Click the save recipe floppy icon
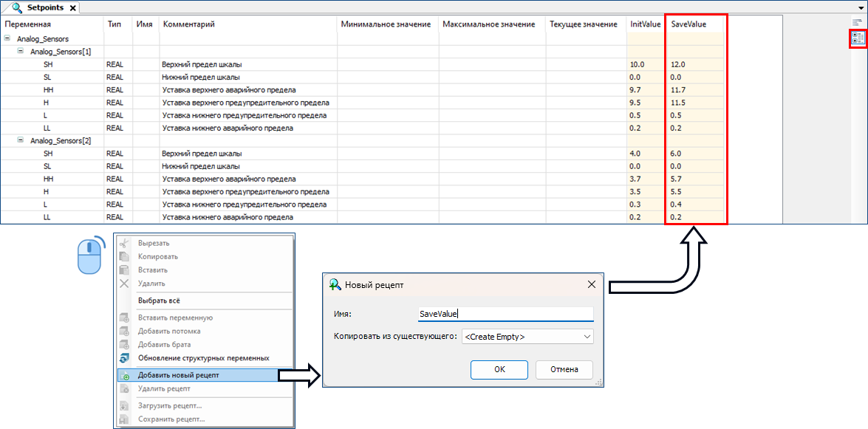 tap(125, 419)
